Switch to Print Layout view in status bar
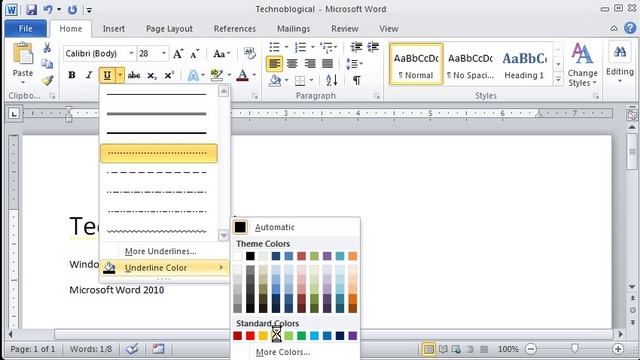Viewport: 640px width, 360px height. [429, 349]
